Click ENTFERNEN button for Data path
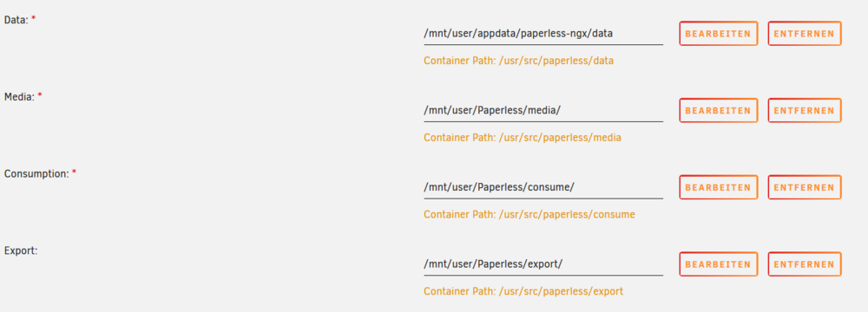Image resolution: width=868 pixels, height=312 pixels. pyautogui.click(x=805, y=34)
